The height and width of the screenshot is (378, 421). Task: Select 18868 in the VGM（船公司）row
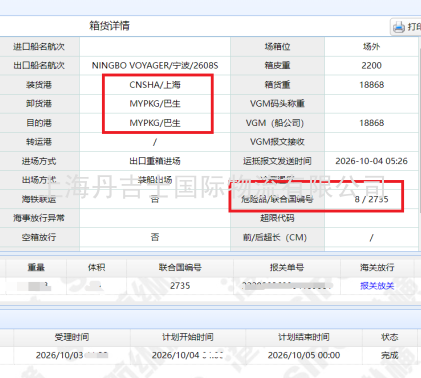(371, 123)
